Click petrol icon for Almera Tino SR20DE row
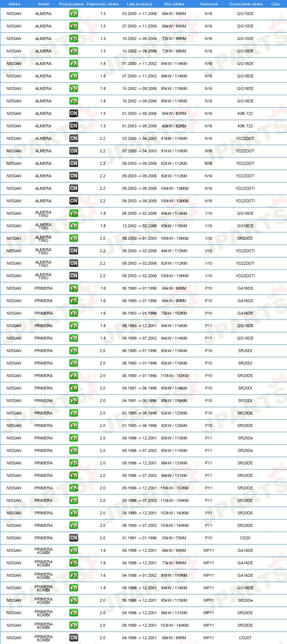Screen dimensions: 287x644 (x=74, y=238)
